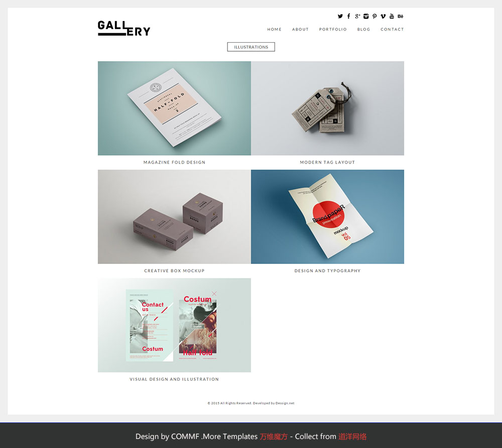
Task: Open the Behance social icon
Action: coord(401,17)
